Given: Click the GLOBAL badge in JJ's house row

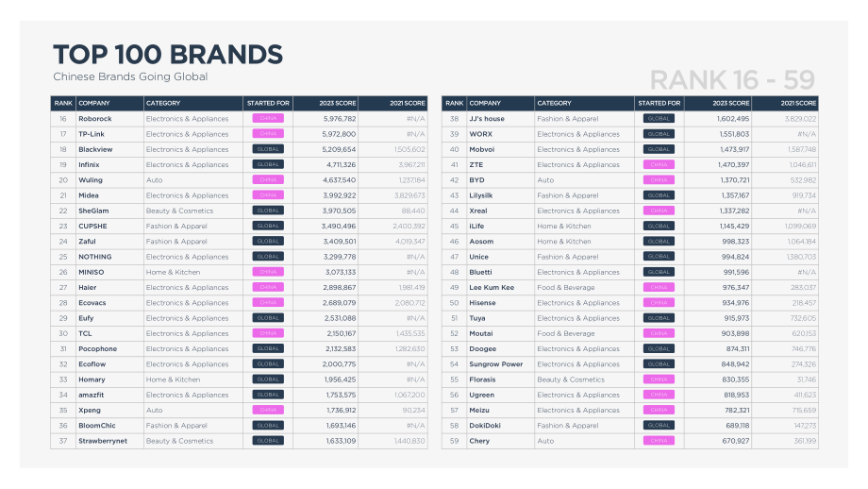Looking at the screenshot, I should (x=659, y=119).
